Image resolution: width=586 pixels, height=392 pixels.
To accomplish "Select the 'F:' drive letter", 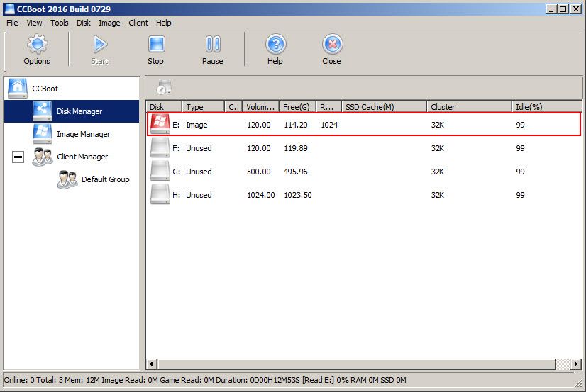I will point(176,148).
